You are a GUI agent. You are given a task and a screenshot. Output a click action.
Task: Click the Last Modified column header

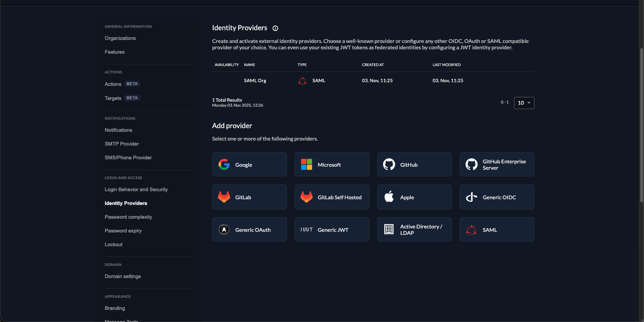click(446, 65)
